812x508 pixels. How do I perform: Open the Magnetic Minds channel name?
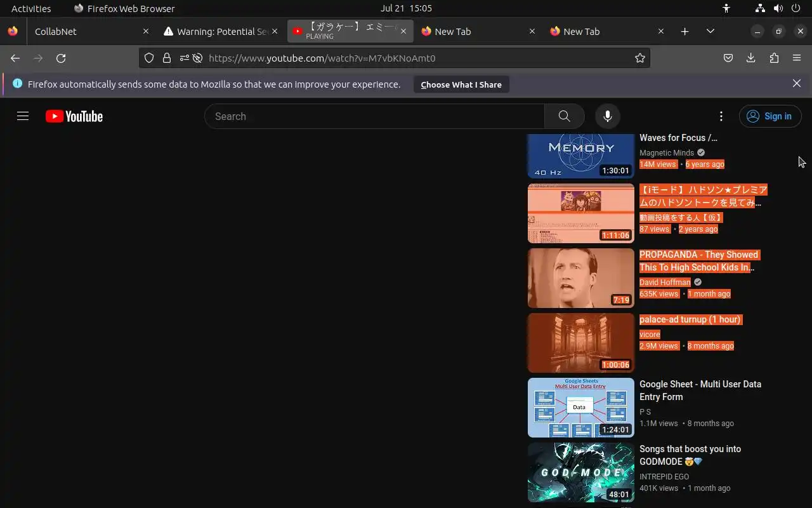(667, 153)
